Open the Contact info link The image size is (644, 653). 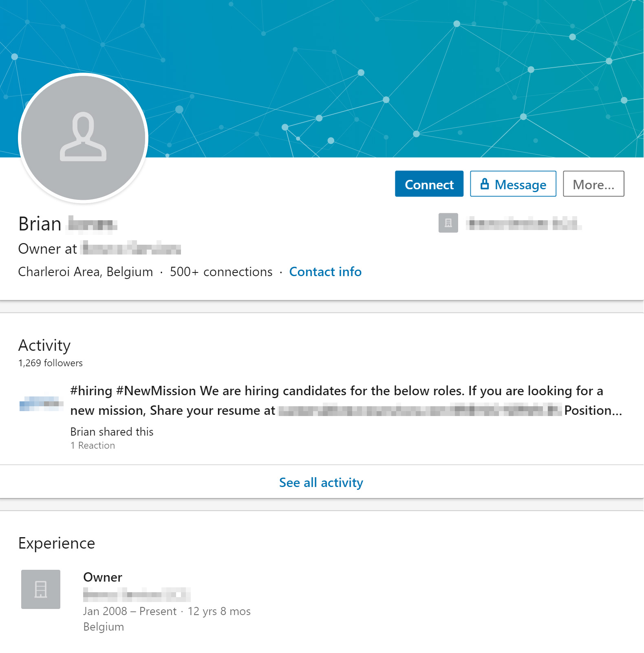(x=325, y=272)
